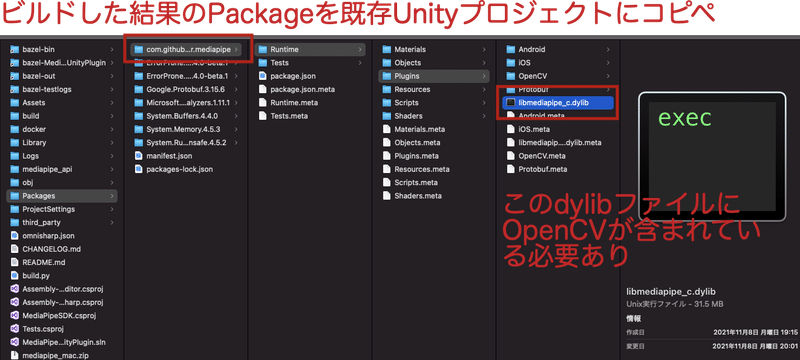The image size is (800, 360).
Task: Select the package.json file icon
Action: coord(263,76)
